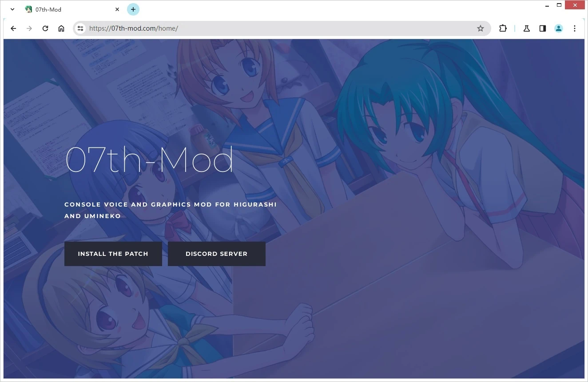Open the Chrome three-dot menu

(x=575, y=28)
